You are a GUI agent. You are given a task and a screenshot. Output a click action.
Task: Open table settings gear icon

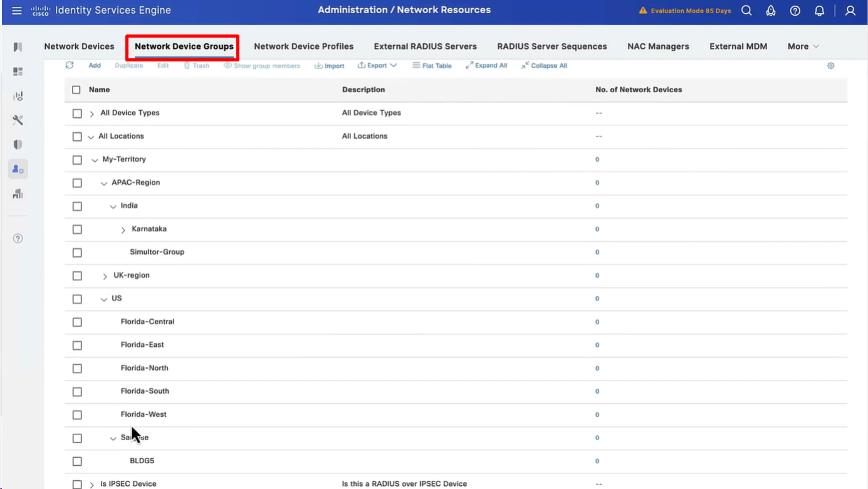[830, 66]
